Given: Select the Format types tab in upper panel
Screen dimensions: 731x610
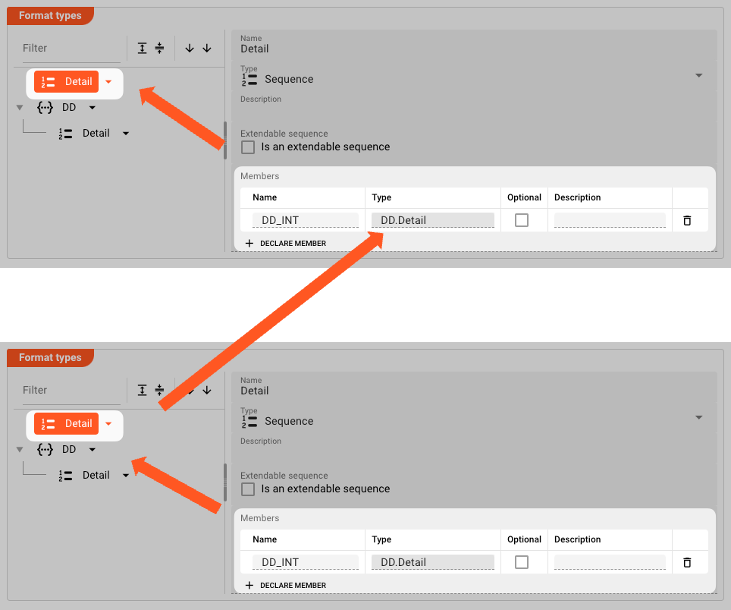Looking at the screenshot, I should pyautogui.click(x=50, y=16).
